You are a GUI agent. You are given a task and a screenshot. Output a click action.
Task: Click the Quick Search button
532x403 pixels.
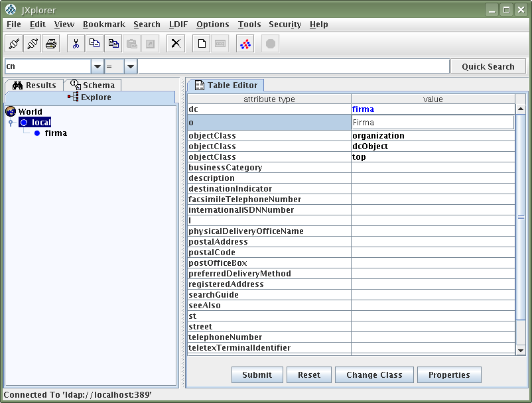(x=488, y=66)
